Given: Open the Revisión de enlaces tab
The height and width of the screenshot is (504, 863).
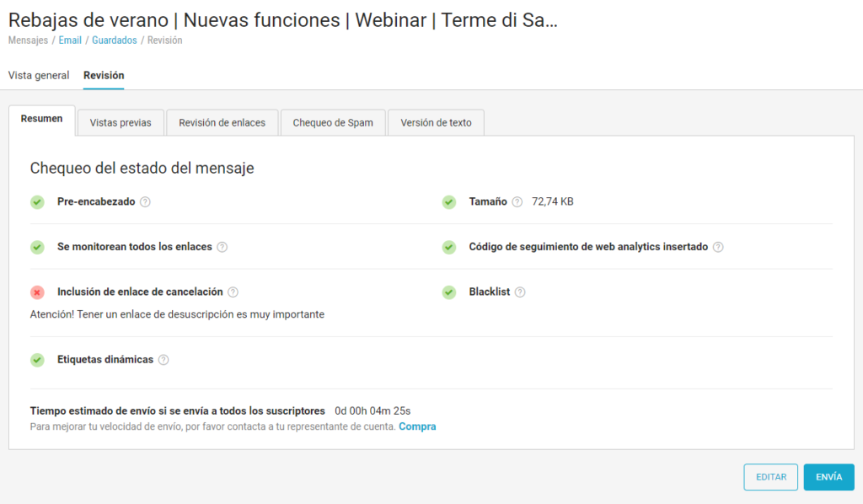Looking at the screenshot, I should pos(222,122).
